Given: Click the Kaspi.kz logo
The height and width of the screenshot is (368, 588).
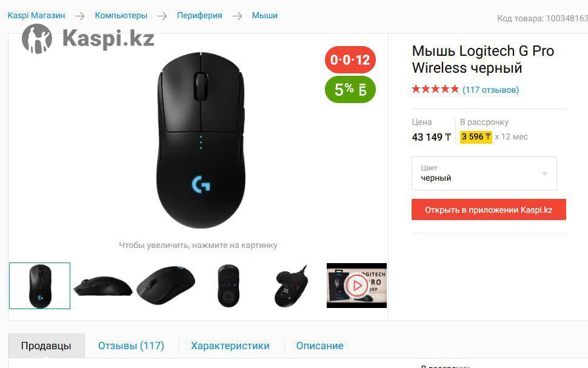Looking at the screenshot, I should [88, 39].
